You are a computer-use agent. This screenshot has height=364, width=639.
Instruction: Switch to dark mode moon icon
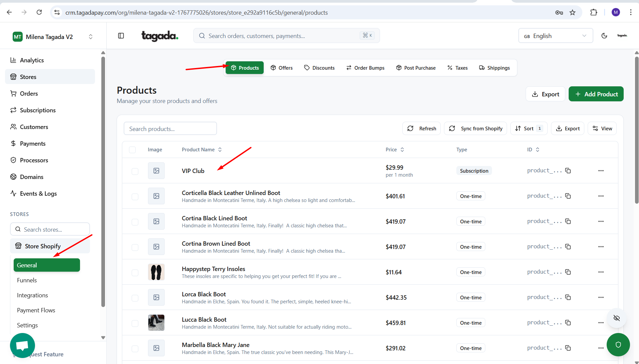(x=604, y=36)
